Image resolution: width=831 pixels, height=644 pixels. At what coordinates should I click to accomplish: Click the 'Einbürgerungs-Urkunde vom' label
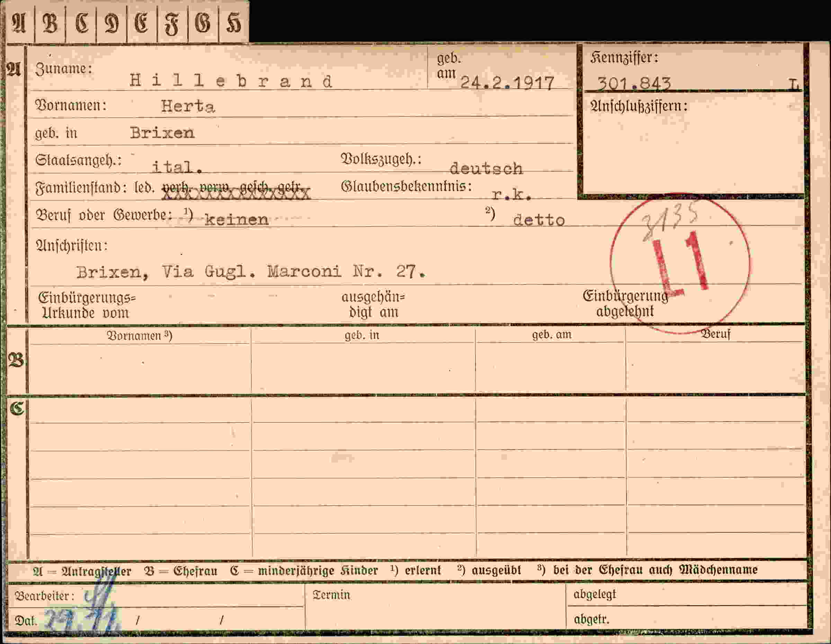tap(87, 305)
